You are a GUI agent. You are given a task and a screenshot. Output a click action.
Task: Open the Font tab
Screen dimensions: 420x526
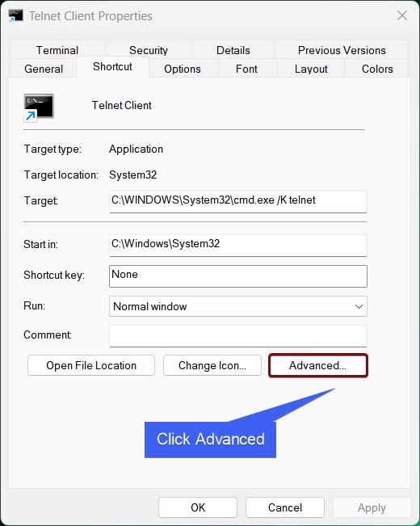pyautogui.click(x=246, y=69)
